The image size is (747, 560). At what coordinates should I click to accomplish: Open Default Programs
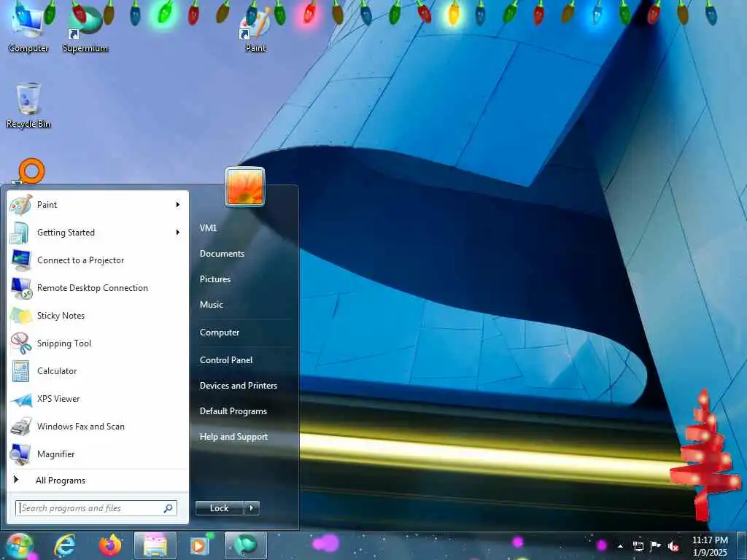click(233, 411)
